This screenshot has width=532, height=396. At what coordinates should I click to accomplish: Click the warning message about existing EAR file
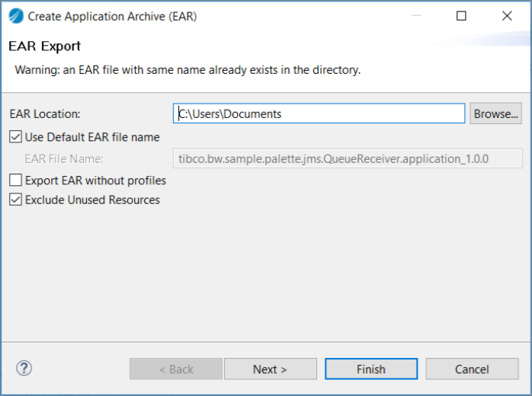coord(187,70)
